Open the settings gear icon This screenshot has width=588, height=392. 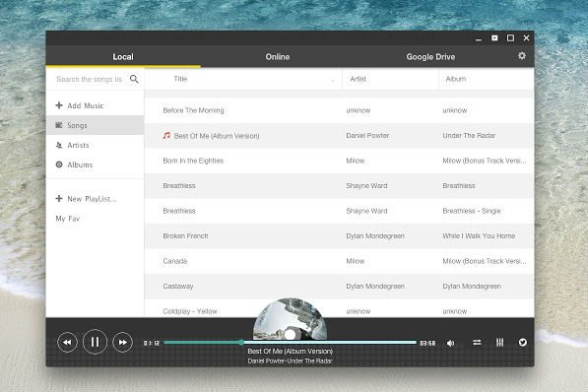click(x=522, y=56)
